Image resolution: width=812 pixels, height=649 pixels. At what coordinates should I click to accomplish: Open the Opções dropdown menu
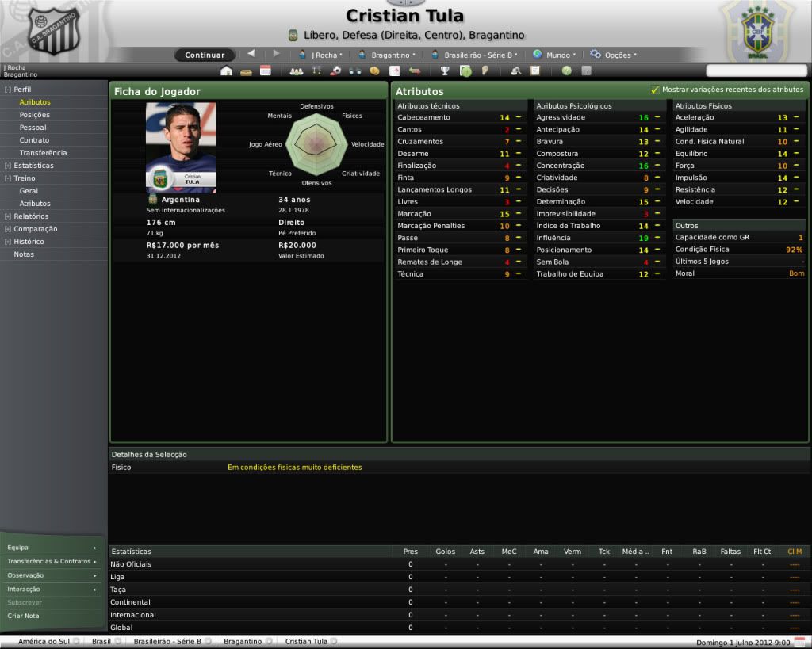(x=613, y=55)
